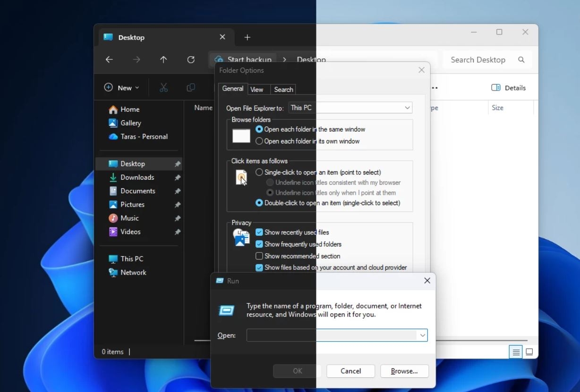The height and width of the screenshot is (392, 580).
Task: Close the Desktop tab in File Explorer
Action: [222, 37]
